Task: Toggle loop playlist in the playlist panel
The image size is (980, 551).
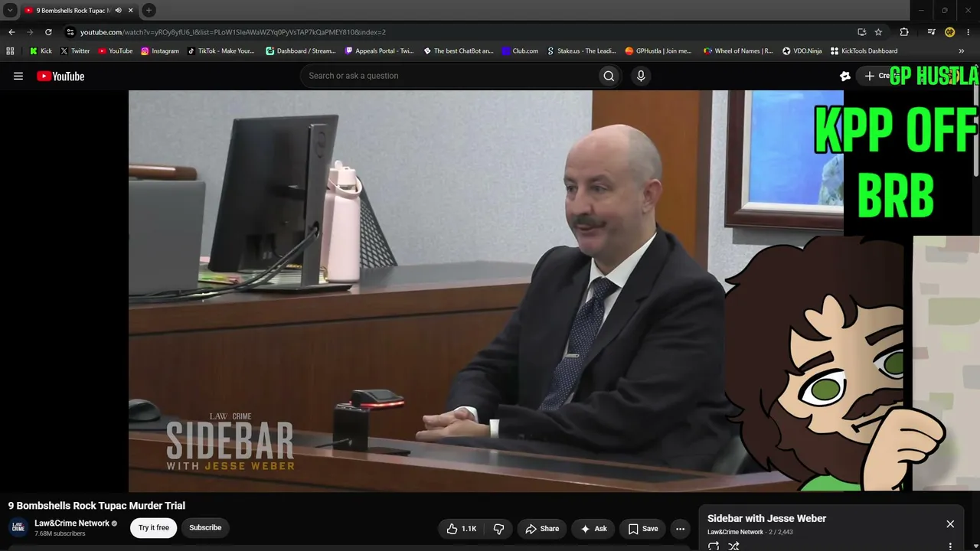Action: (x=714, y=546)
